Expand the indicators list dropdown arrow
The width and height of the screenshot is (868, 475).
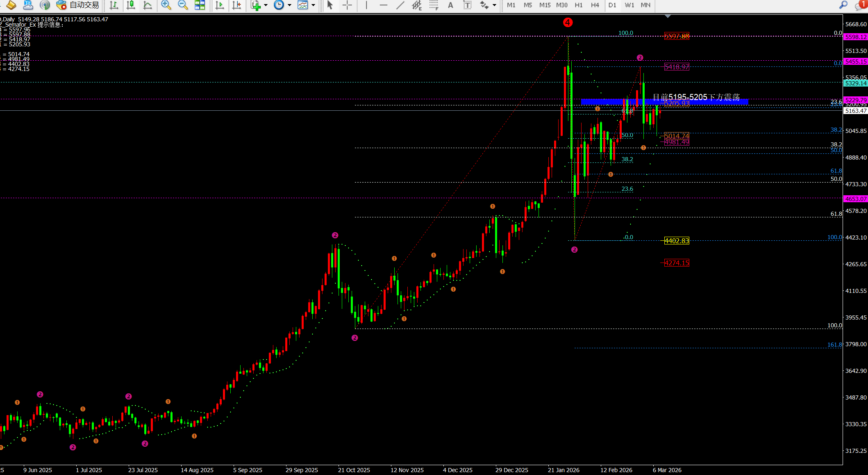(266, 5)
